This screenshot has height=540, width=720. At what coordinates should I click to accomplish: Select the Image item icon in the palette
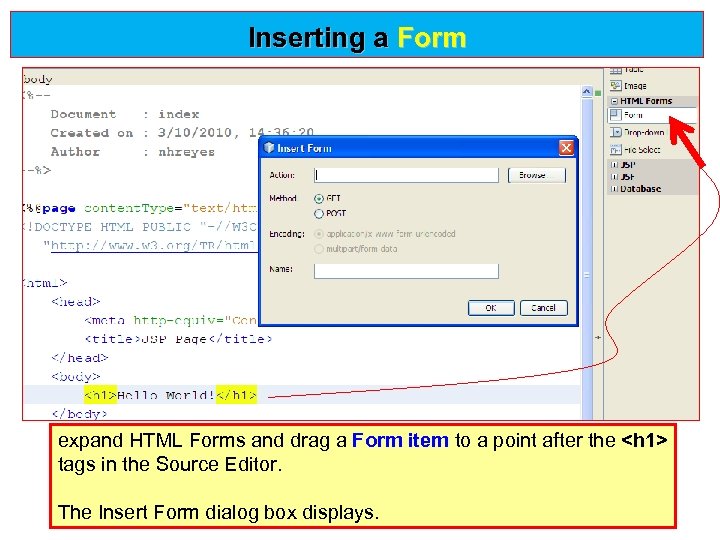tap(615, 85)
